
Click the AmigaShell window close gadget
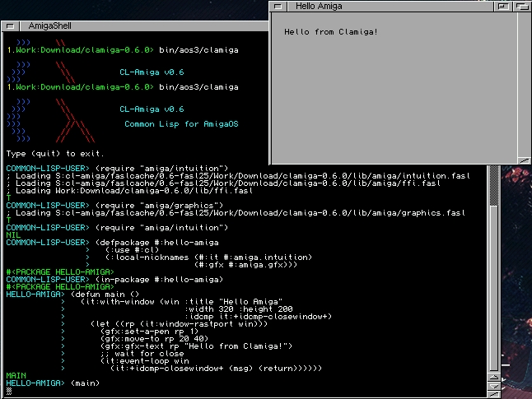click(x=10, y=26)
